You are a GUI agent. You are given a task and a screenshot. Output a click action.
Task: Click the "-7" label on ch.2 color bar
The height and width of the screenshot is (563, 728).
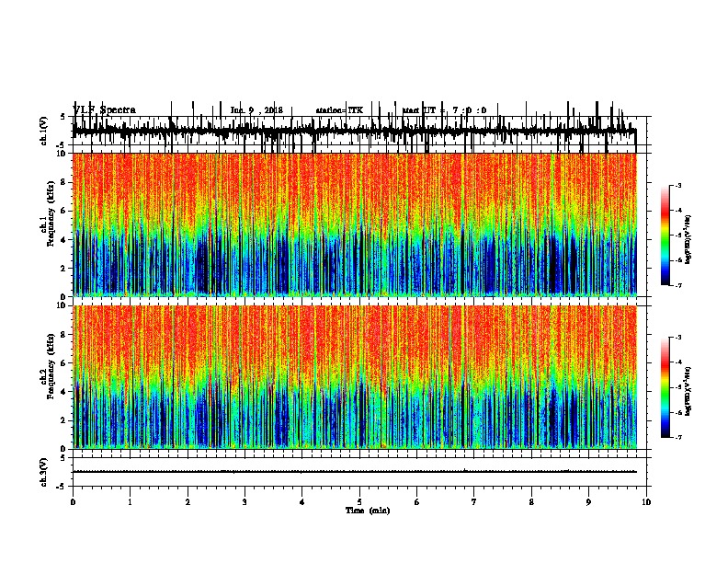coord(677,437)
